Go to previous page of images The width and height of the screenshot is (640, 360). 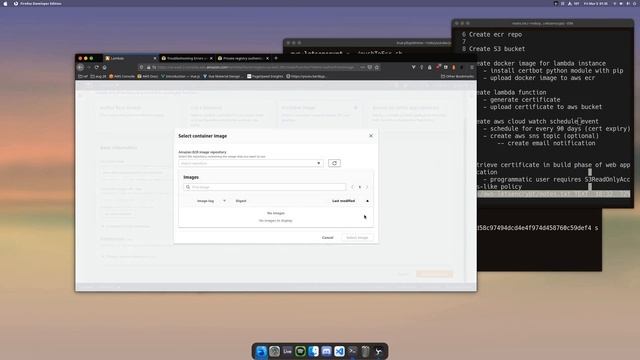[353, 187]
